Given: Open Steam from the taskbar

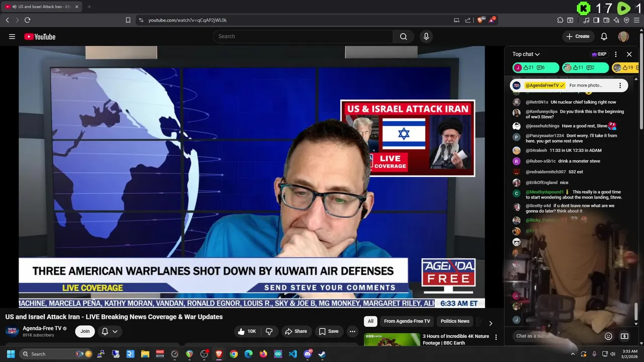Looking at the screenshot, I should tap(322, 354).
